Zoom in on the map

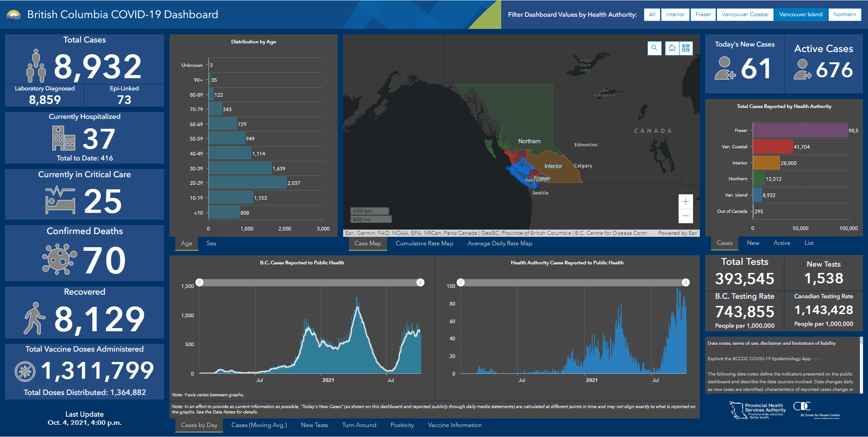pyautogui.click(x=685, y=202)
